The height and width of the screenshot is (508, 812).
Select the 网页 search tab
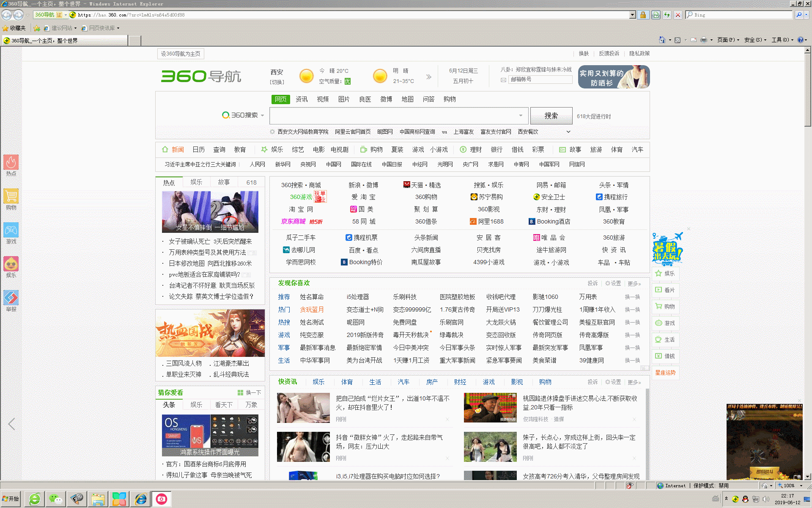[x=280, y=99]
